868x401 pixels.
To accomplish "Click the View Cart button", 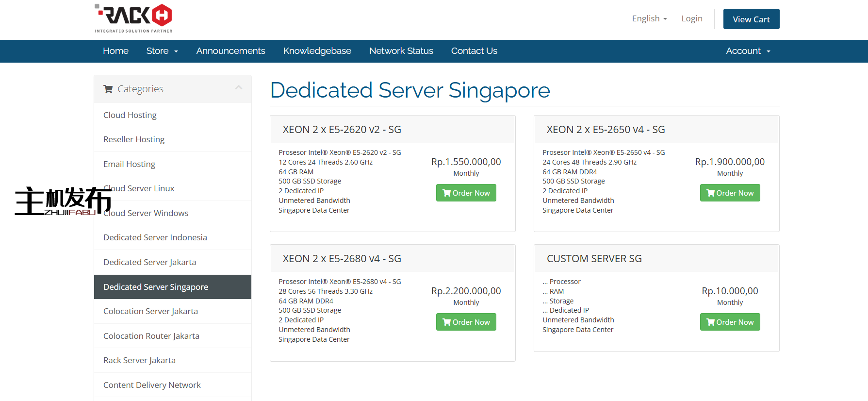I will tap(751, 19).
